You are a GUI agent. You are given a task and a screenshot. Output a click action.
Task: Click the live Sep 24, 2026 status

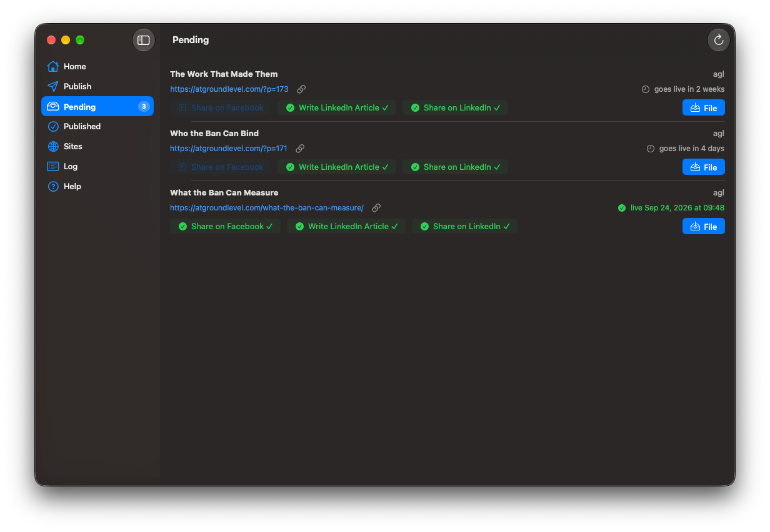pos(671,208)
